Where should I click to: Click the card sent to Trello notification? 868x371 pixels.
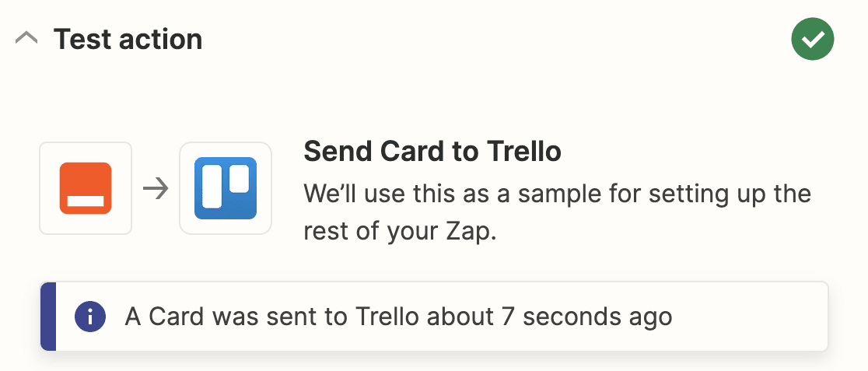434,317
